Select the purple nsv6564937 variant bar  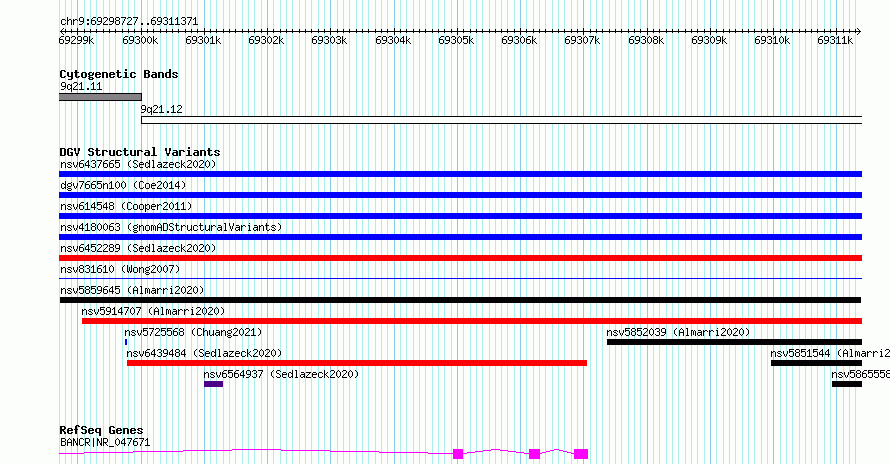click(x=213, y=384)
